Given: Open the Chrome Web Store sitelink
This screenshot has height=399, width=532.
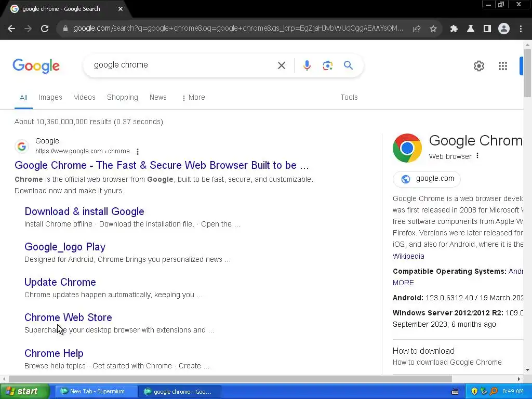Looking at the screenshot, I should click(68, 317).
